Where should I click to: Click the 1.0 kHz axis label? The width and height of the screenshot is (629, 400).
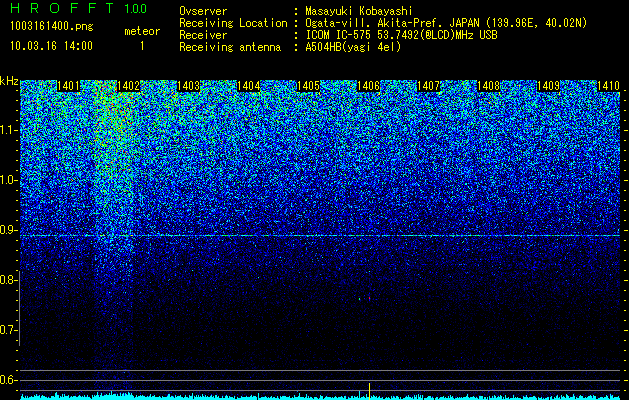click(7, 180)
